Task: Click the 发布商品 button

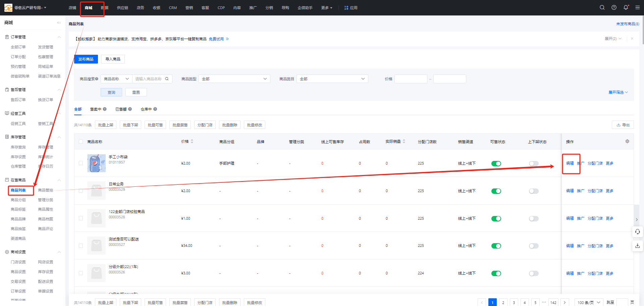Action: click(x=86, y=59)
